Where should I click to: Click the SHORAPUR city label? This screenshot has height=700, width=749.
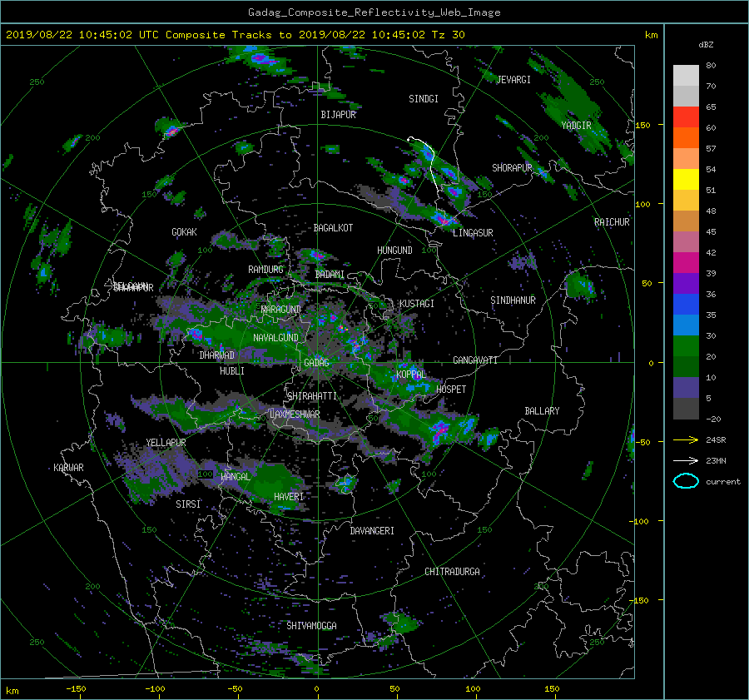[x=512, y=168]
